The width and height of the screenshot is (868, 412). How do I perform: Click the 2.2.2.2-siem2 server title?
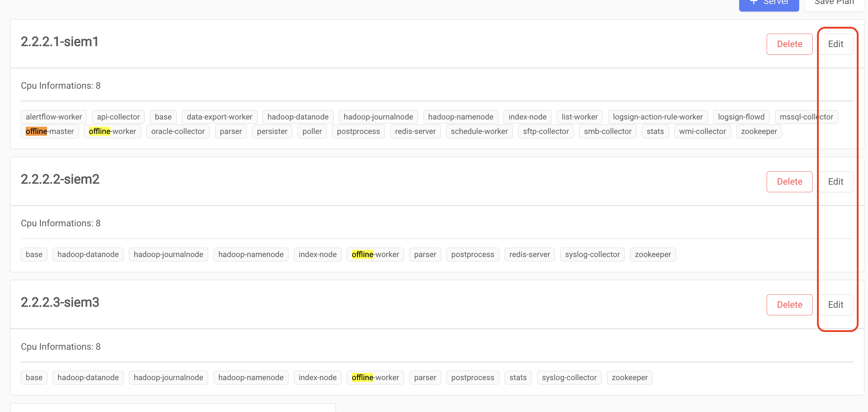(60, 179)
